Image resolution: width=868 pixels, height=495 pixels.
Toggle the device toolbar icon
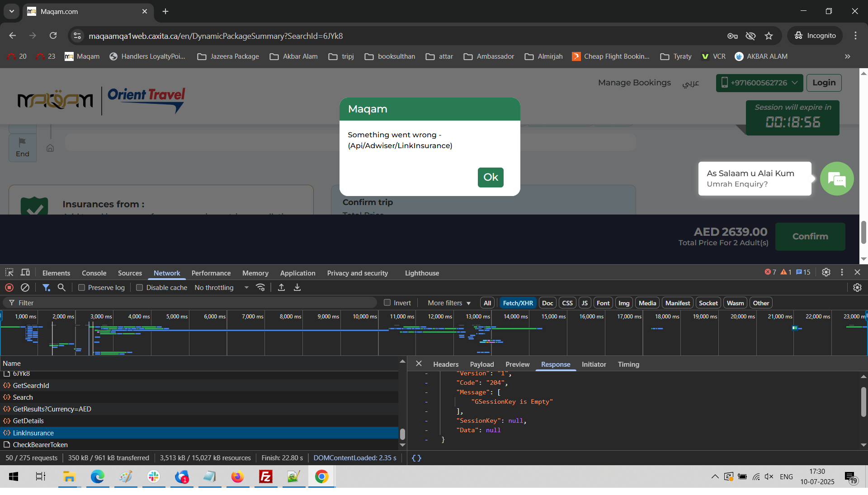click(x=25, y=272)
